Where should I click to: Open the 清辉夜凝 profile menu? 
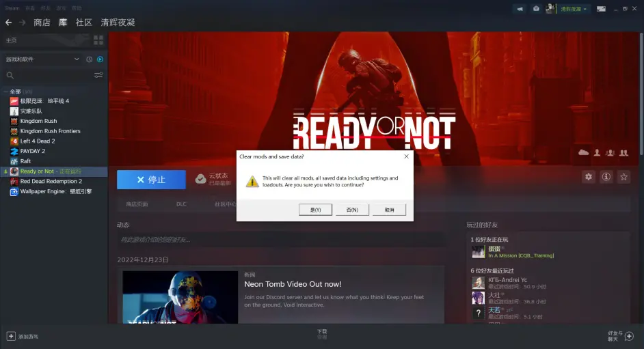point(118,23)
